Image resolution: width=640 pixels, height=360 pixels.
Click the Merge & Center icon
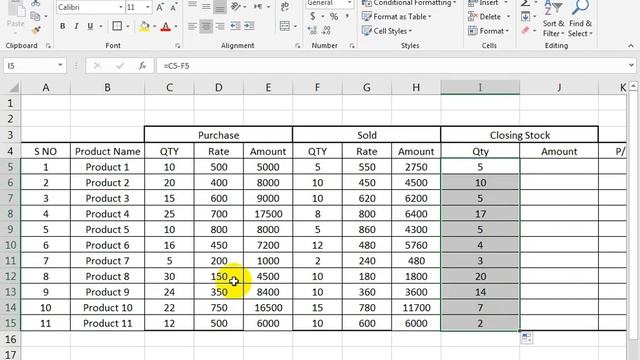click(x=285, y=26)
